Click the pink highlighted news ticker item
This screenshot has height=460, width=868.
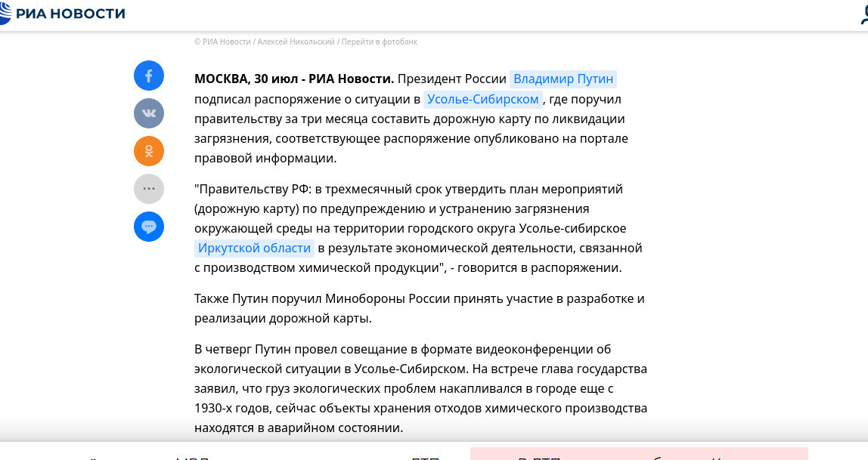click(x=639, y=454)
